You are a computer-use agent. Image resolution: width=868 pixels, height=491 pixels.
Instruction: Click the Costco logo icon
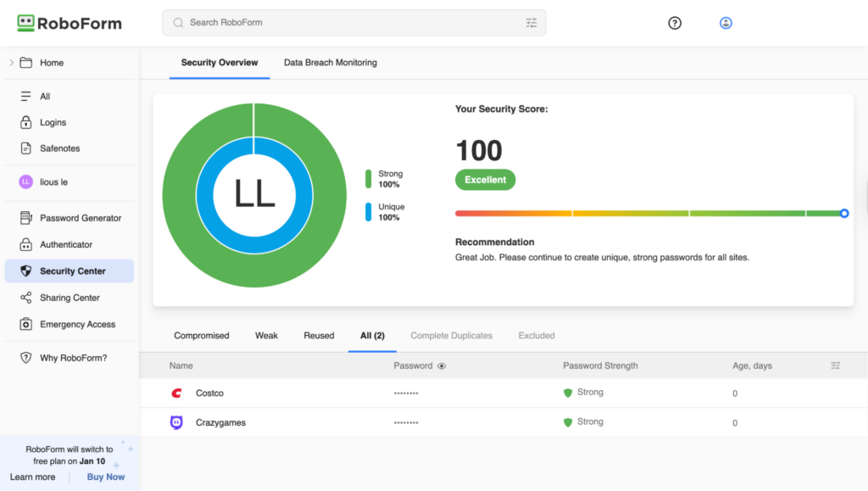176,393
